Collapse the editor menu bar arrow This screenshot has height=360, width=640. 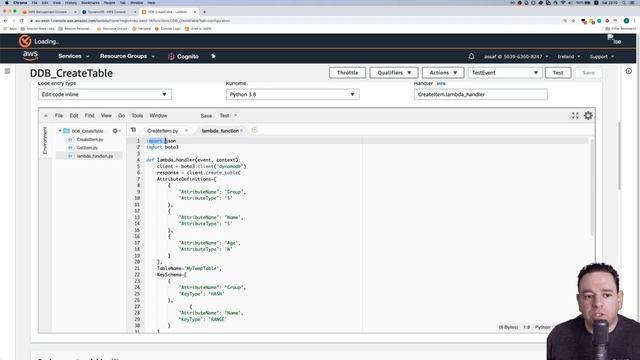[46, 116]
